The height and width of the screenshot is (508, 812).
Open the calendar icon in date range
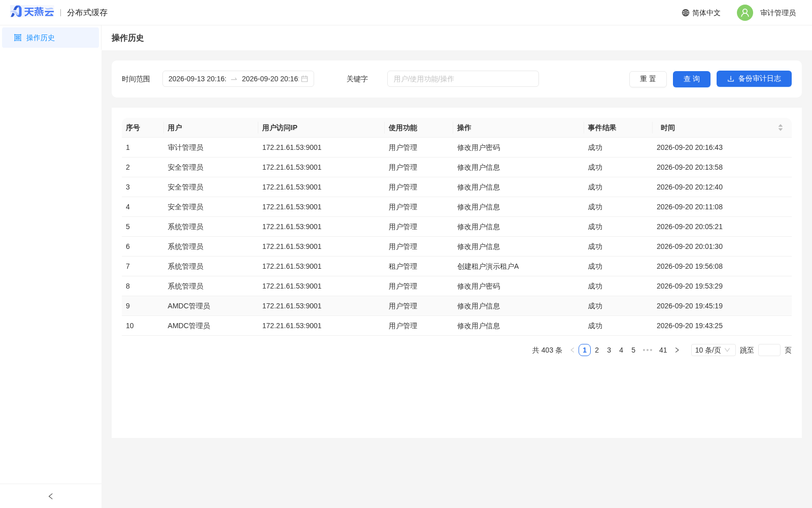coord(304,79)
